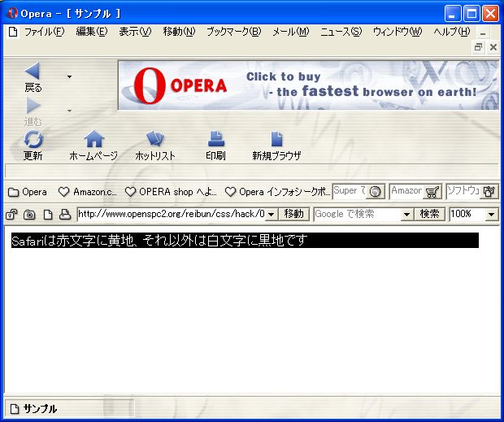Select the サンプル tab in bottom bar
The width and height of the screenshot is (504, 422).
[x=70, y=409]
